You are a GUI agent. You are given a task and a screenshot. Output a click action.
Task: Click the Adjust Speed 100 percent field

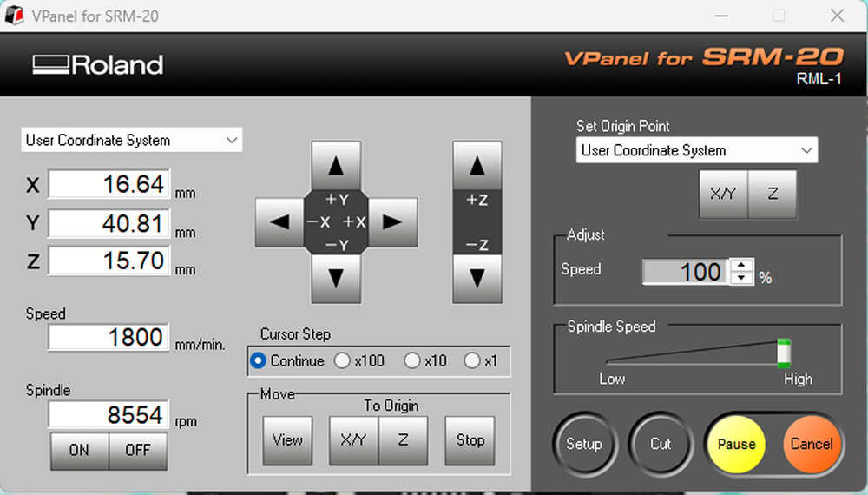tap(686, 272)
